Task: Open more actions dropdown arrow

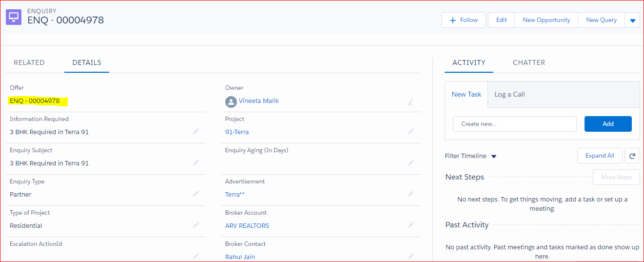Action: click(632, 20)
